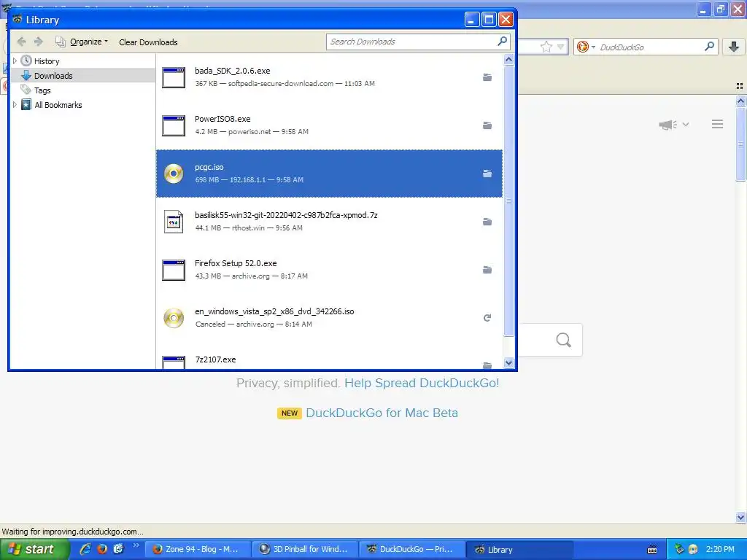Click the browser page scroll down arrow

pos(740,517)
